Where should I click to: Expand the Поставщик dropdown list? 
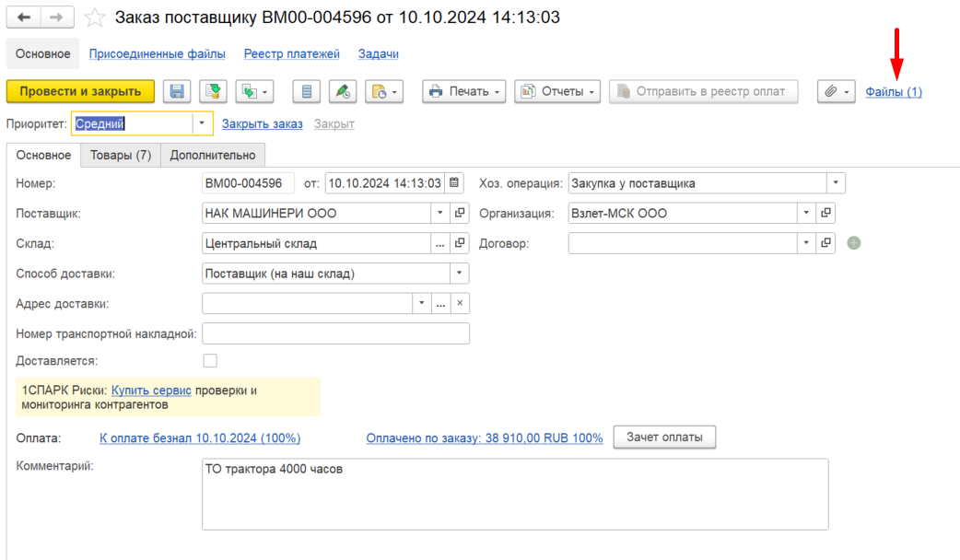pyautogui.click(x=440, y=213)
